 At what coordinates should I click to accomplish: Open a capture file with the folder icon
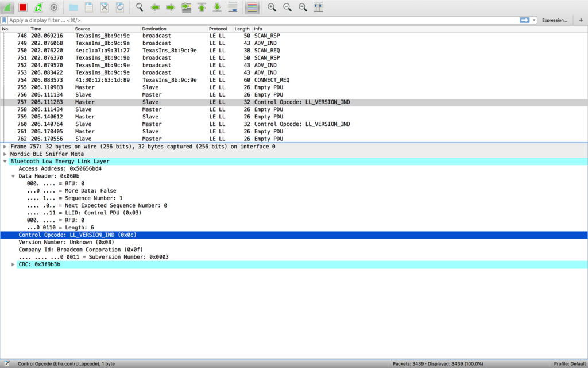[73, 7]
